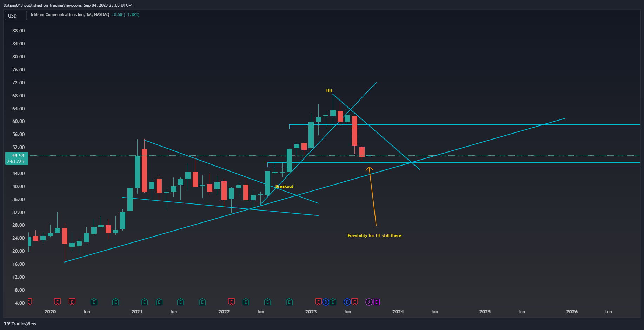The image size is (644, 330).
Task: Open the green earnings marker for February 2021
Action: click(x=144, y=302)
